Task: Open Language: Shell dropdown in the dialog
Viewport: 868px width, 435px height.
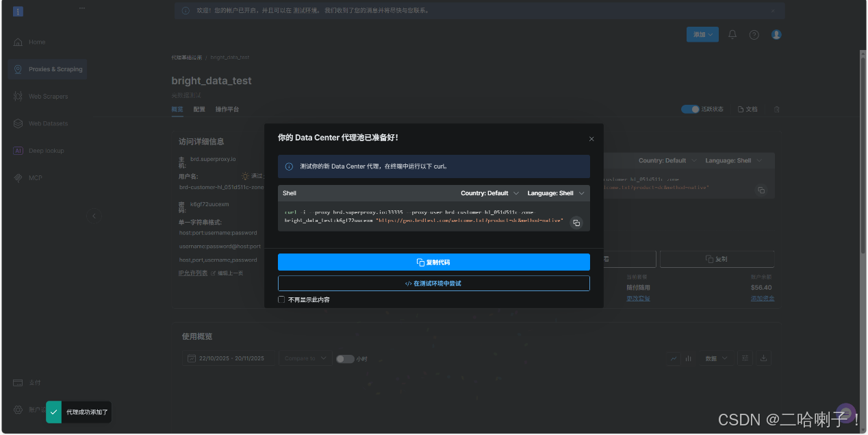Action: (556, 193)
